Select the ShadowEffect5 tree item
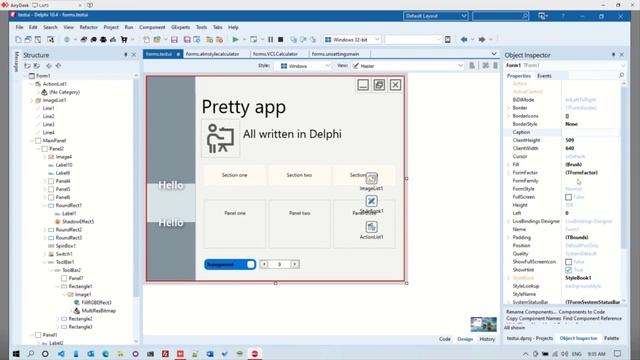The width and height of the screenshot is (640, 360). [78, 222]
